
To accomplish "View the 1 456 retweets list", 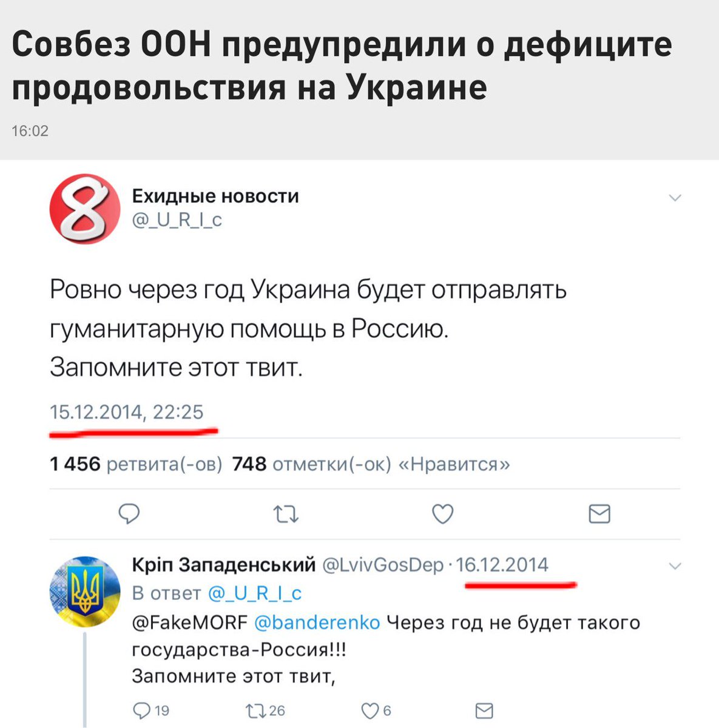I will point(136,465).
